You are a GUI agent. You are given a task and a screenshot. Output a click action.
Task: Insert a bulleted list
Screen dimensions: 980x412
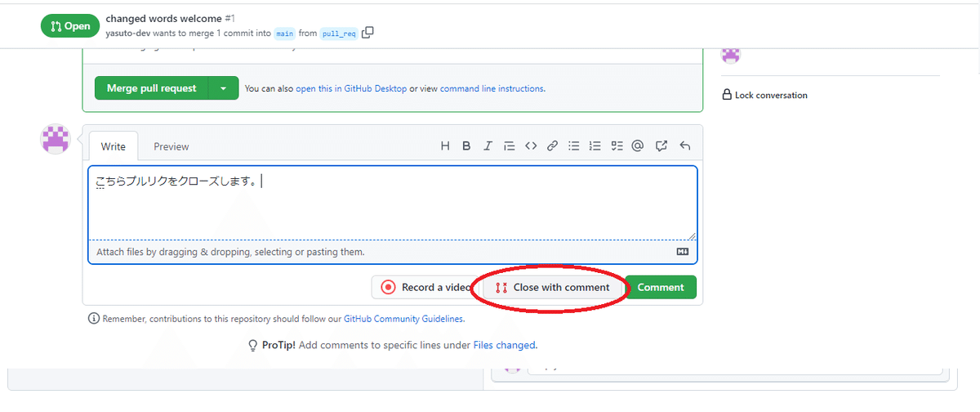tap(574, 146)
